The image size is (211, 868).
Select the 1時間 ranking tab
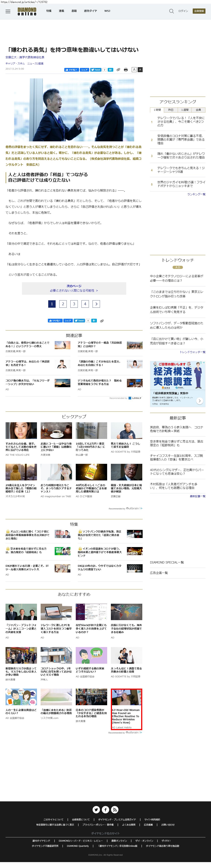pos(157,110)
